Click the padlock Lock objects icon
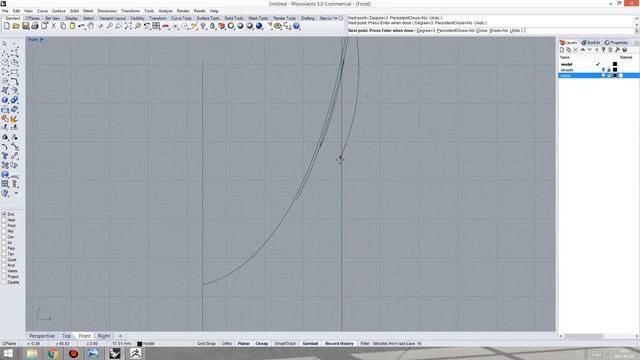This screenshot has width=640, height=360. click(x=212, y=26)
